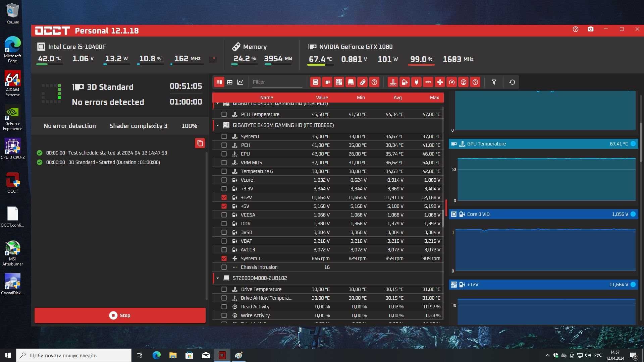Toggle storage drive sensor filter icon

[x=351, y=82]
